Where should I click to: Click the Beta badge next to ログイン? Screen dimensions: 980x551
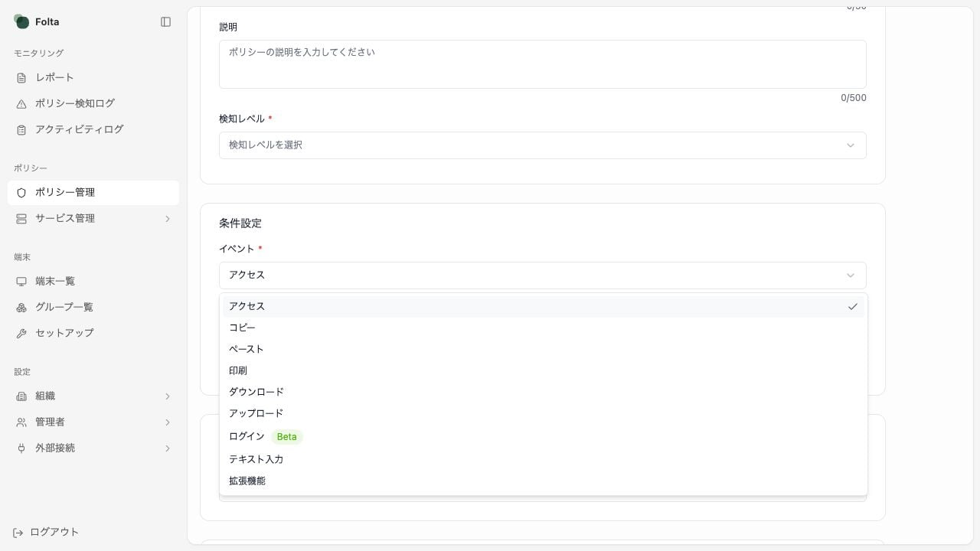(286, 437)
